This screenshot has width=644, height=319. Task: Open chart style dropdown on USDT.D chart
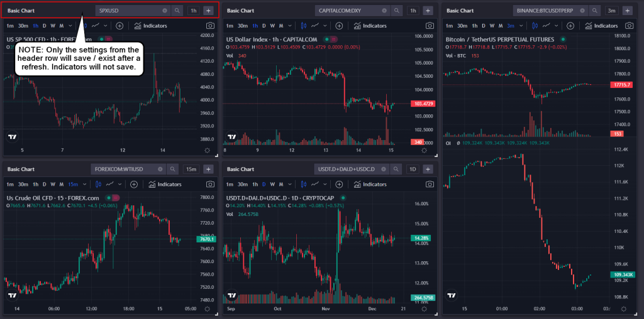coord(325,184)
